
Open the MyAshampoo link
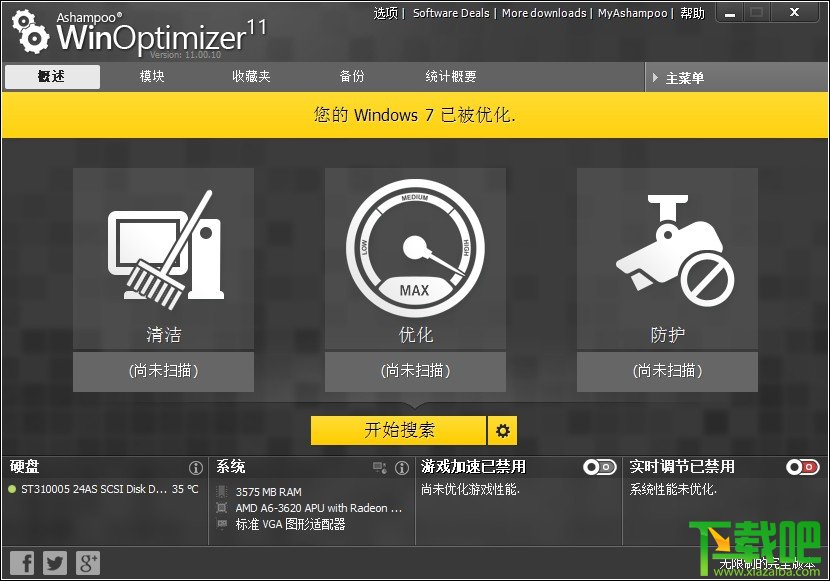tap(632, 13)
